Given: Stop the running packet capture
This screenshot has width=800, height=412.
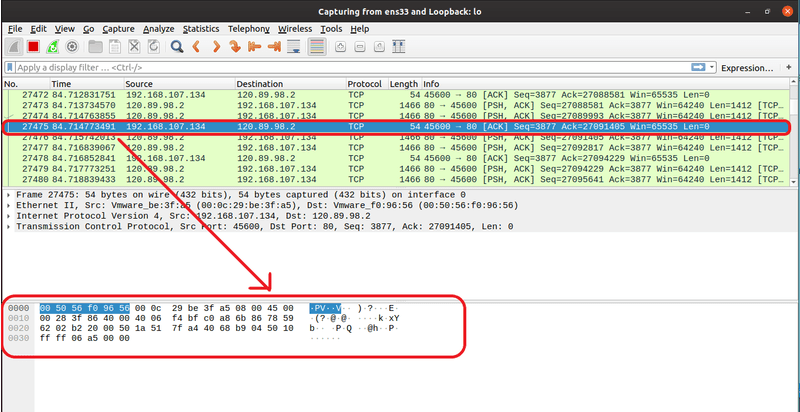Looking at the screenshot, I should pyautogui.click(x=32, y=47).
